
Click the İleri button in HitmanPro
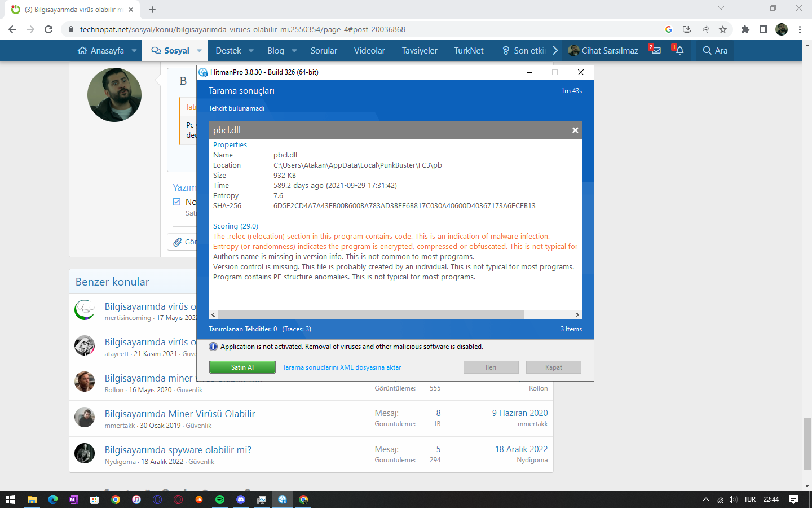(x=491, y=367)
